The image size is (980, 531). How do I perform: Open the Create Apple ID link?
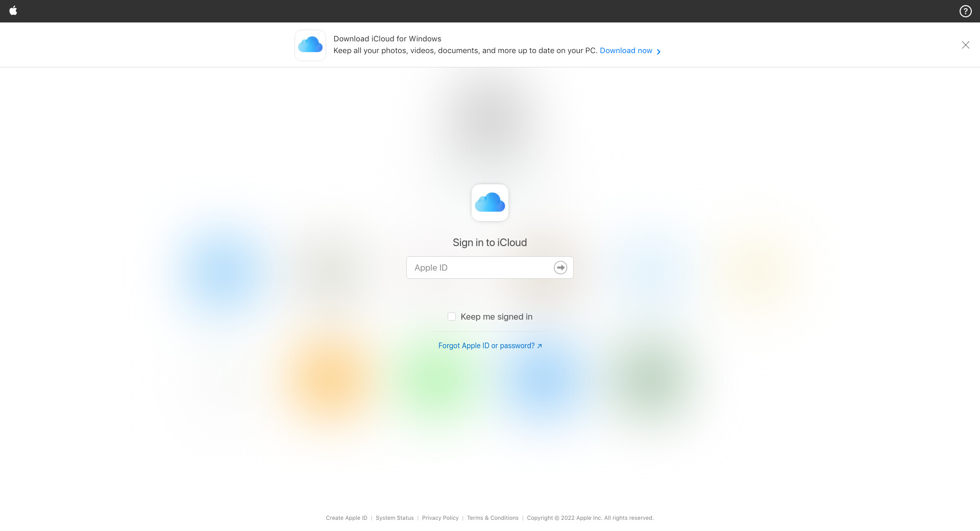[347, 518]
